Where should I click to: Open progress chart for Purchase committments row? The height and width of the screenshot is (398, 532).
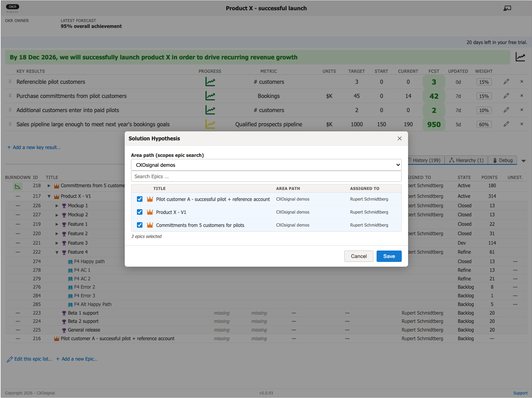[210, 96]
